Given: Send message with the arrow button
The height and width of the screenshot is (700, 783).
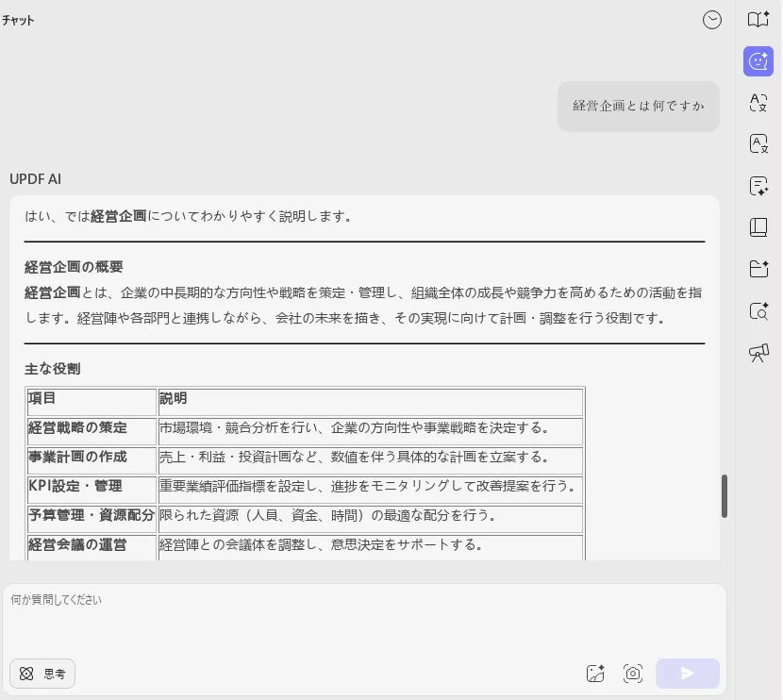Looking at the screenshot, I should point(687,674).
